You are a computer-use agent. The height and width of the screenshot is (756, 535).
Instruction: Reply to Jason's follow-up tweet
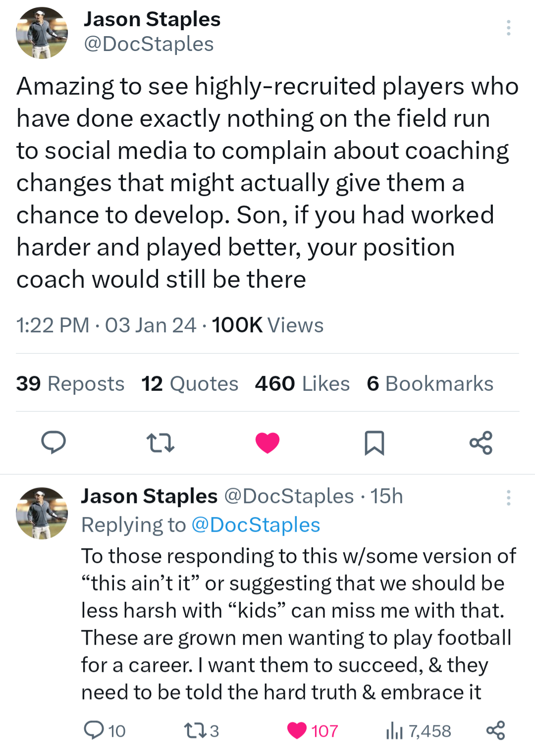95,730
